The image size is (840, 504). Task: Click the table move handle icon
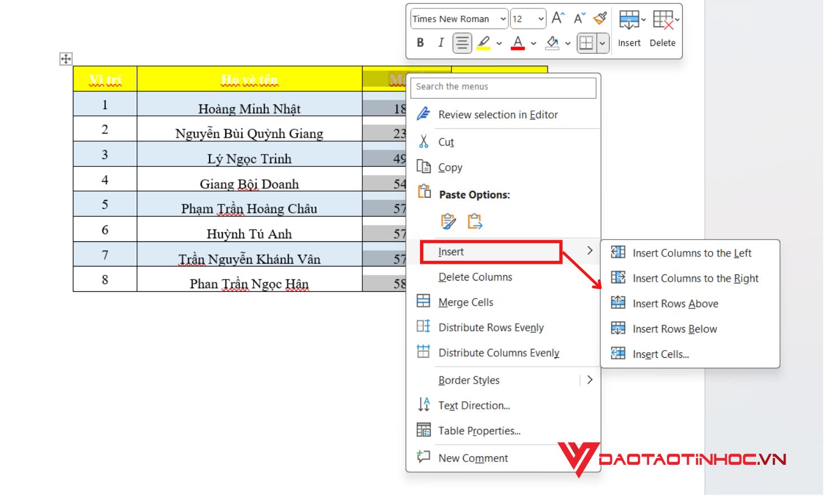66,59
